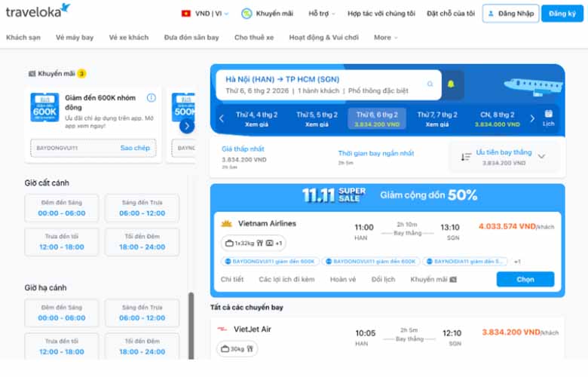Select Thứ 4, 4 thg 2 date tab
This screenshot has height=377, width=588.
click(256, 118)
